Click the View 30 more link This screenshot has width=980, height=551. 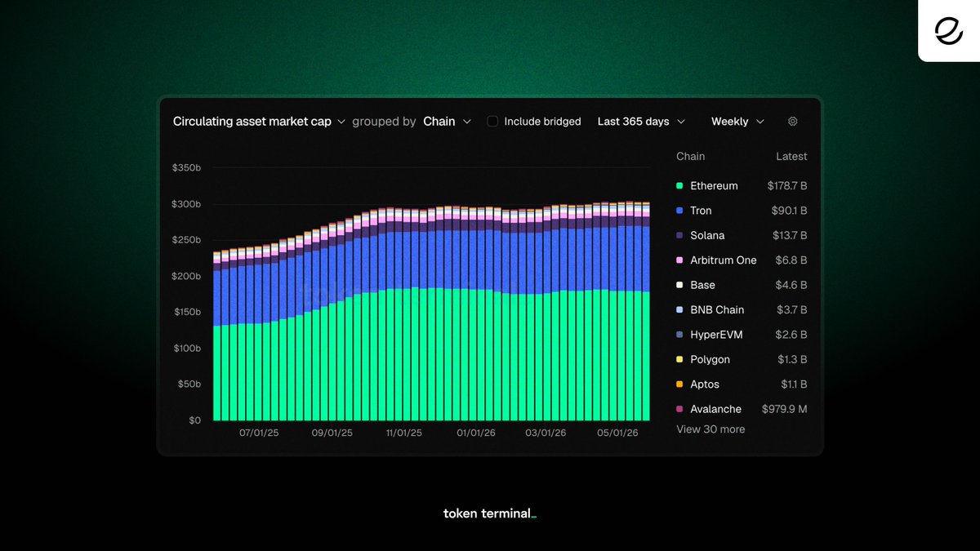coord(710,429)
